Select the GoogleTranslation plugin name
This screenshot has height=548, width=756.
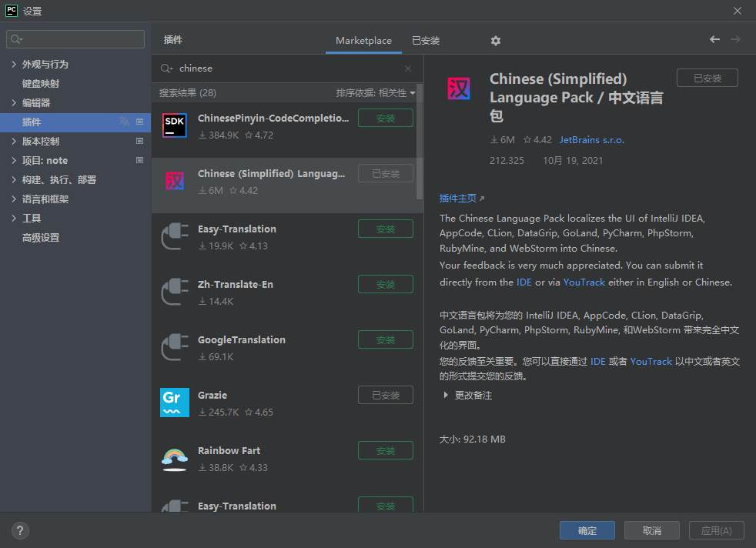coord(242,339)
